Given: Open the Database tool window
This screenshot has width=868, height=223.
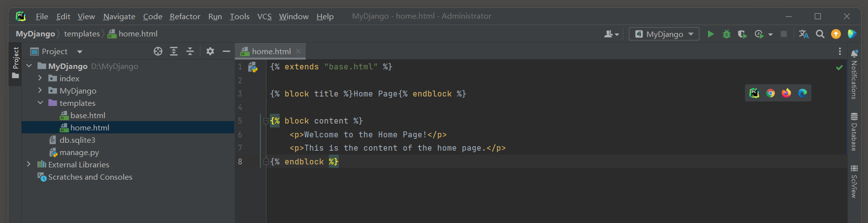Looking at the screenshot, I should 854,132.
